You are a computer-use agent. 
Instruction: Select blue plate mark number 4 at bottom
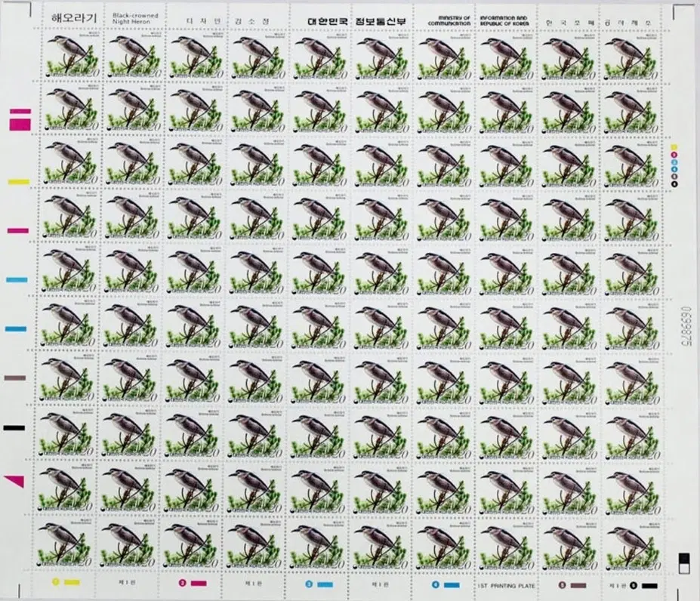coord(446,584)
